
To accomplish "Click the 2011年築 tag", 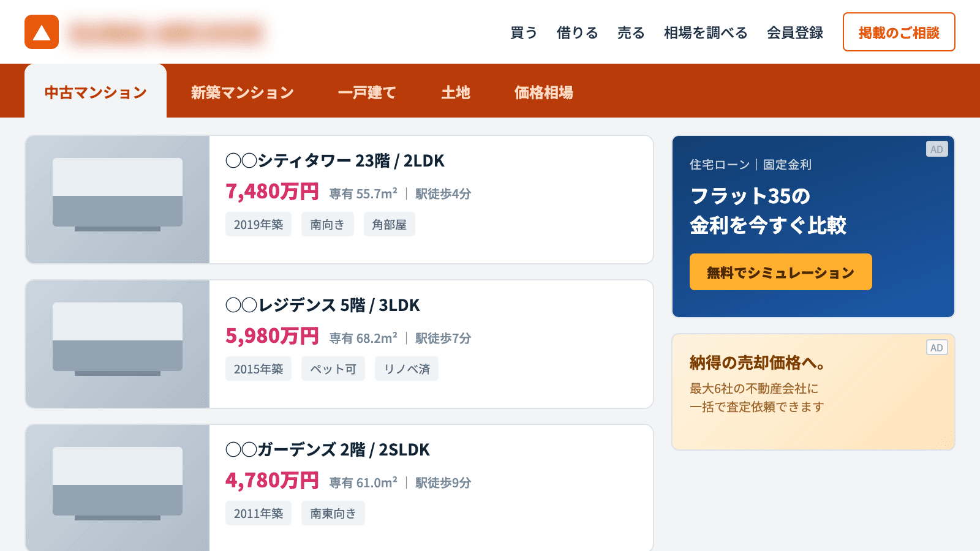I will pos(258,513).
